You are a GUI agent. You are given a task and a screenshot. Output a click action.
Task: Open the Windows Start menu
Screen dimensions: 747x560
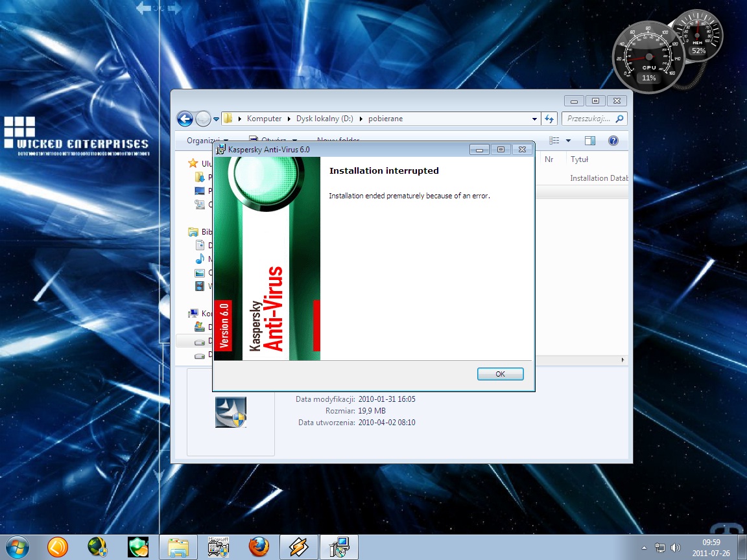[17, 547]
